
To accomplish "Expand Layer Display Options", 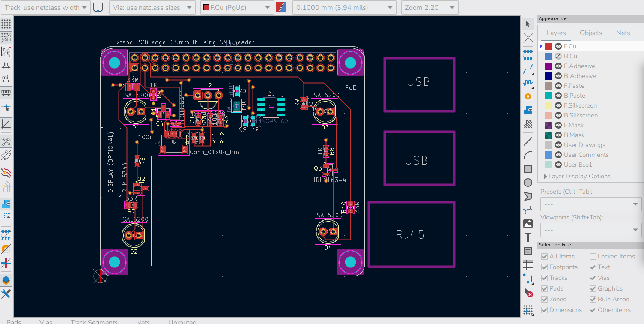I will (x=545, y=176).
